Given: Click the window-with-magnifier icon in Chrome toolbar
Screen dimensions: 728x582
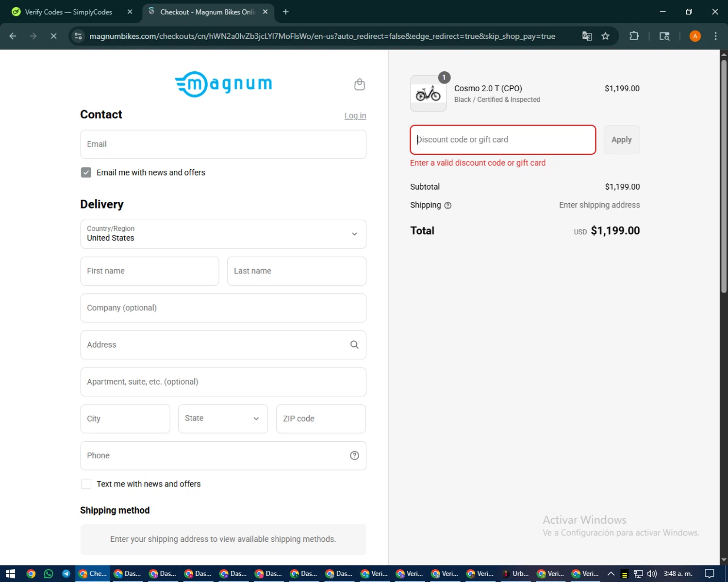Looking at the screenshot, I should click(664, 36).
